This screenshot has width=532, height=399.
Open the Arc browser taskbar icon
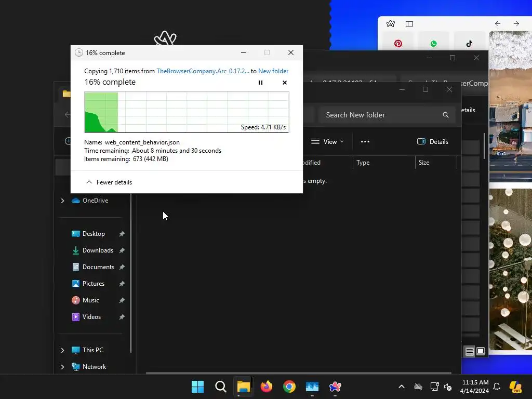coord(335,387)
